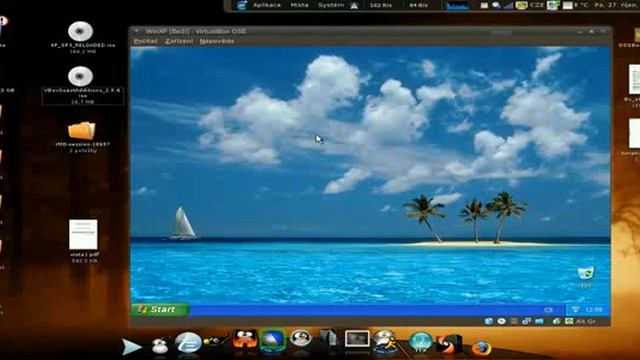Viewport: 640px width, 360px height.
Task: Select the pdf document icon on desktop
Action: pos(83,234)
